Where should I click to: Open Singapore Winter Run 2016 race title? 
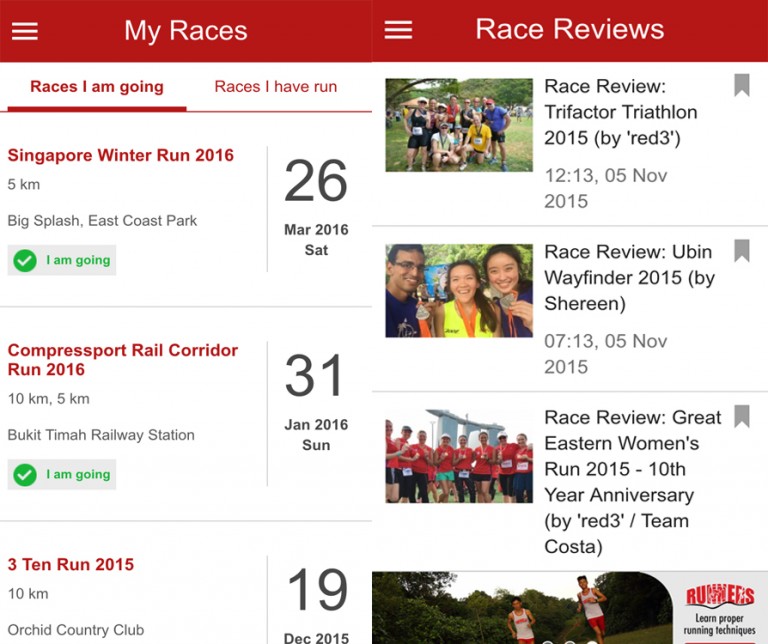click(x=120, y=155)
